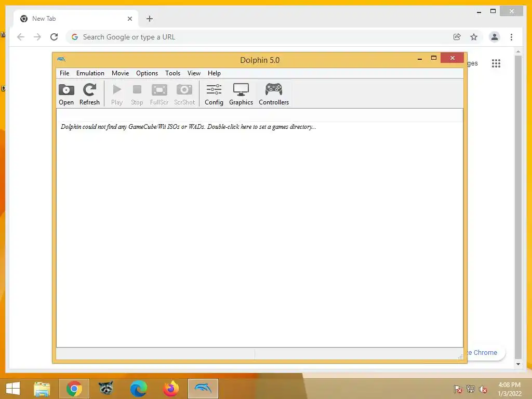Open the Windows Start button
532x399 pixels.
pyautogui.click(x=13, y=389)
